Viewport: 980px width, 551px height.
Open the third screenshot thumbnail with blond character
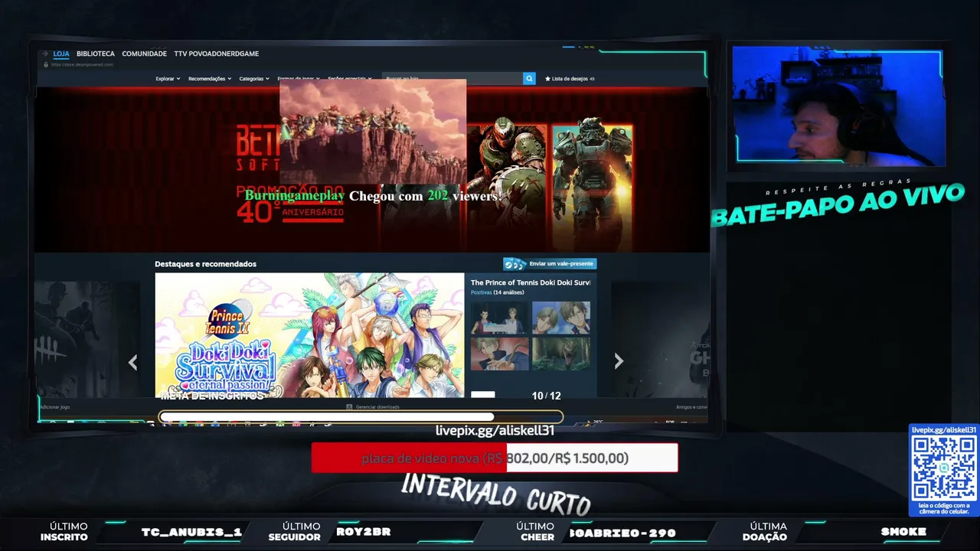[x=500, y=354]
